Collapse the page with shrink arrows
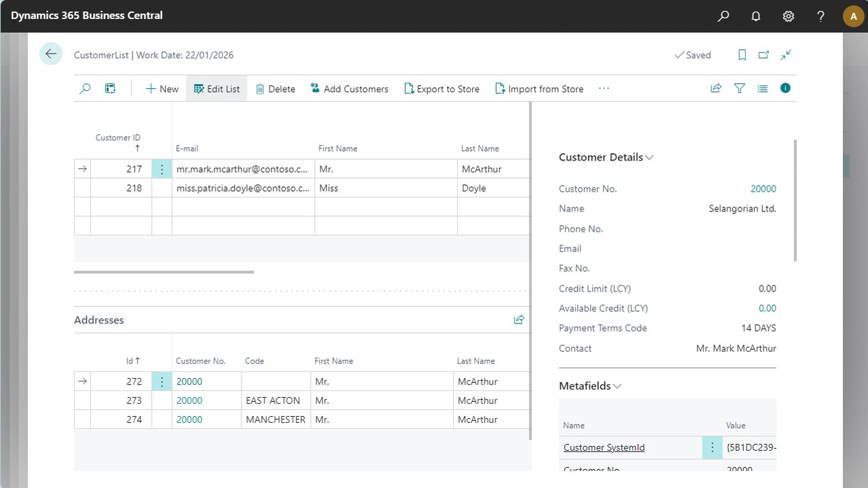Viewport: 868px width, 488px height. (x=786, y=55)
